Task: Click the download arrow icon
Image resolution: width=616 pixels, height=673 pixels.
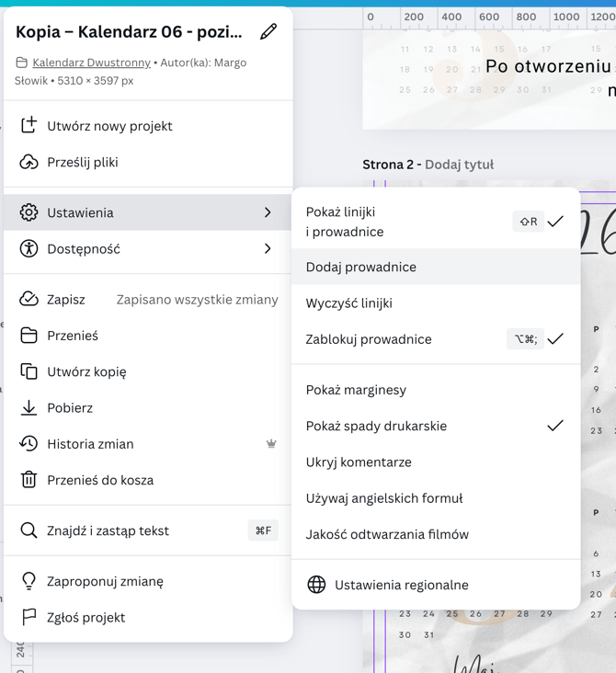Action: [29, 407]
